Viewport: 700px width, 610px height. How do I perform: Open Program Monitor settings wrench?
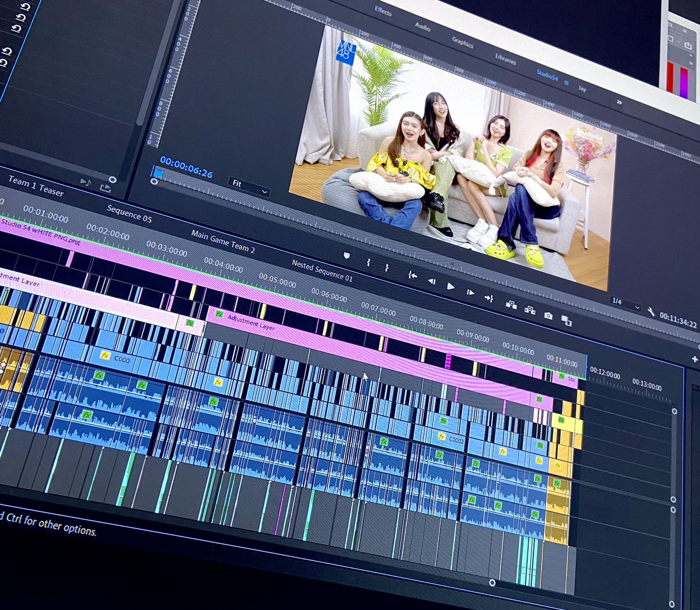tap(651, 312)
